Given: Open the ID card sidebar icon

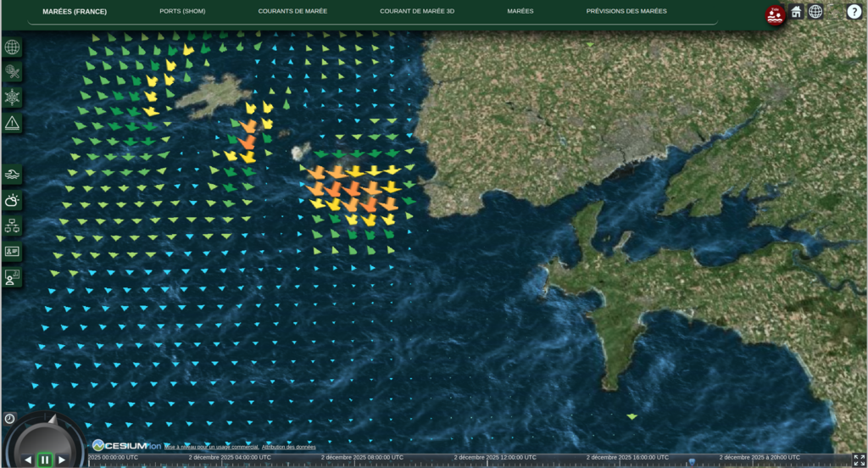Looking at the screenshot, I should (12, 251).
